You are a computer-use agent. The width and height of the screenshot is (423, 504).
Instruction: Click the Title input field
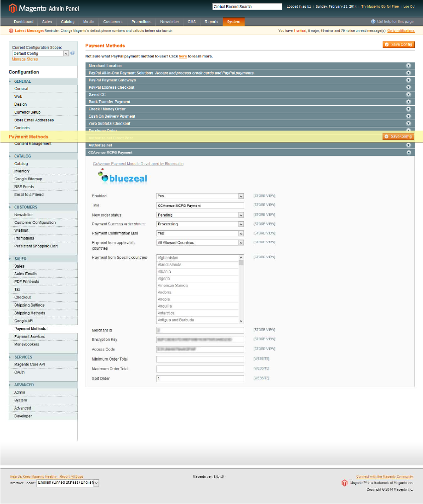[x=200, y=206]
